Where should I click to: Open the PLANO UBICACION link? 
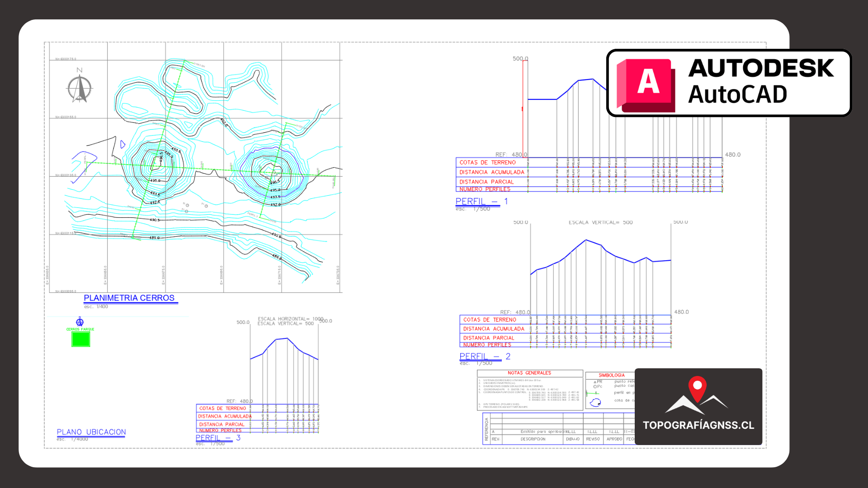[91, 432]
